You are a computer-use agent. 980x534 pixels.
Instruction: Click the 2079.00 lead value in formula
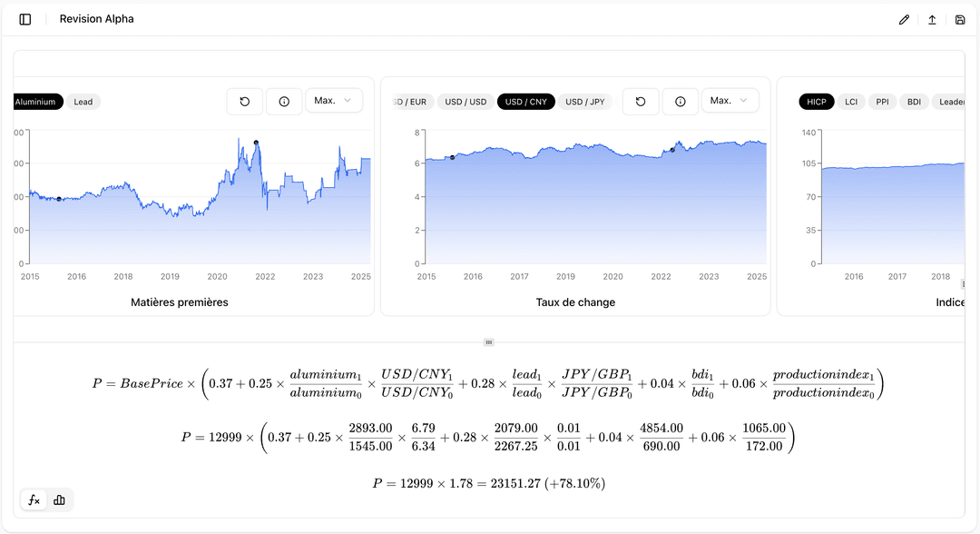tap(515, 429)
